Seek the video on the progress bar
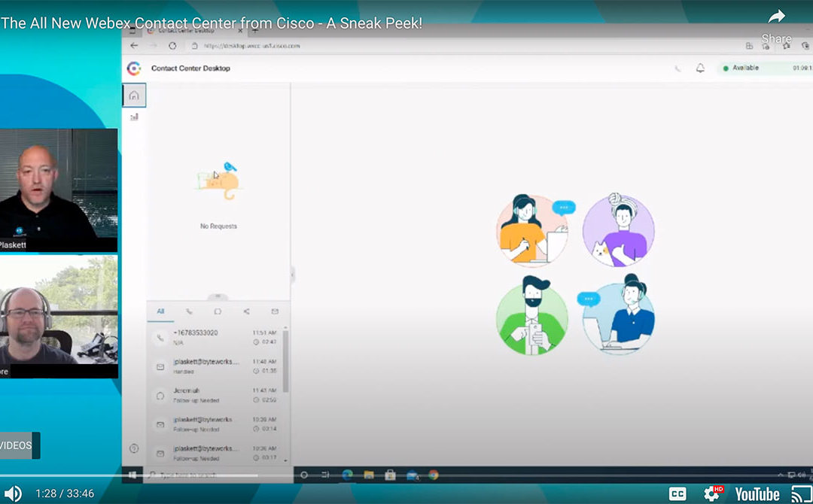 pyautogui.click(x=406, y=475)
